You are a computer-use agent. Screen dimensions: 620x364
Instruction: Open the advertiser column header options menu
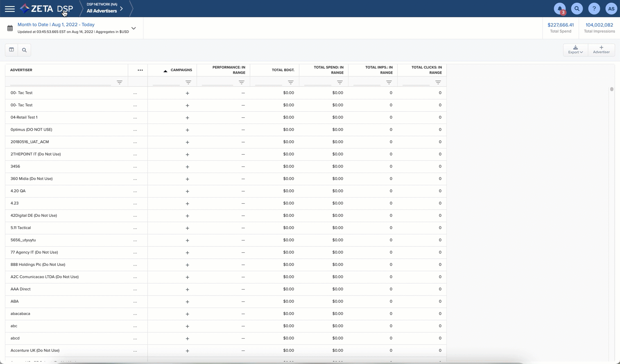tap(140, 70)
